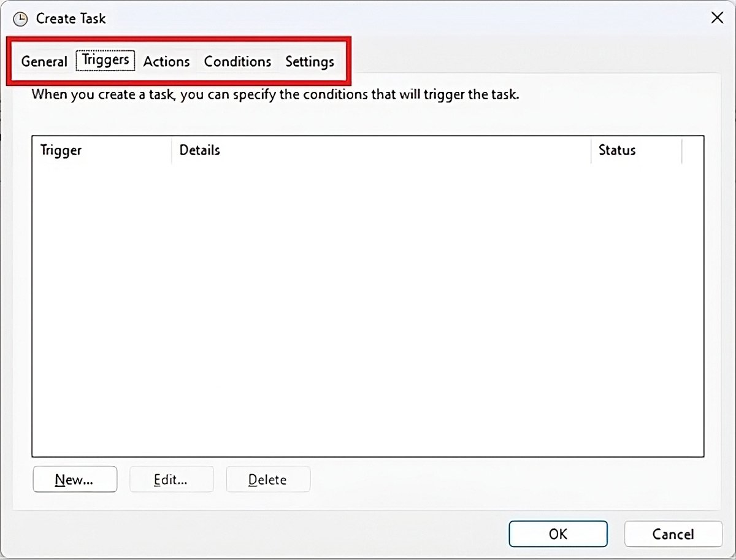
Task: Click the divider between Trigger and Details columns
Action: [172, 150]
